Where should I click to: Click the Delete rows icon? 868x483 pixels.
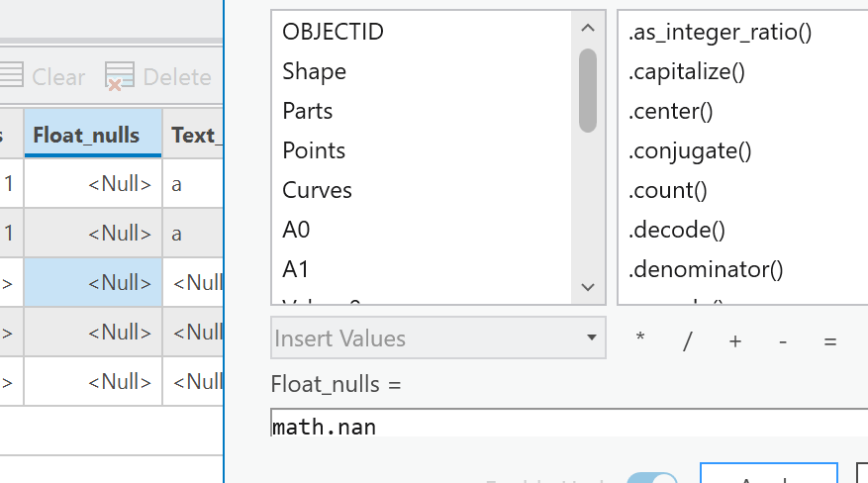120,76
